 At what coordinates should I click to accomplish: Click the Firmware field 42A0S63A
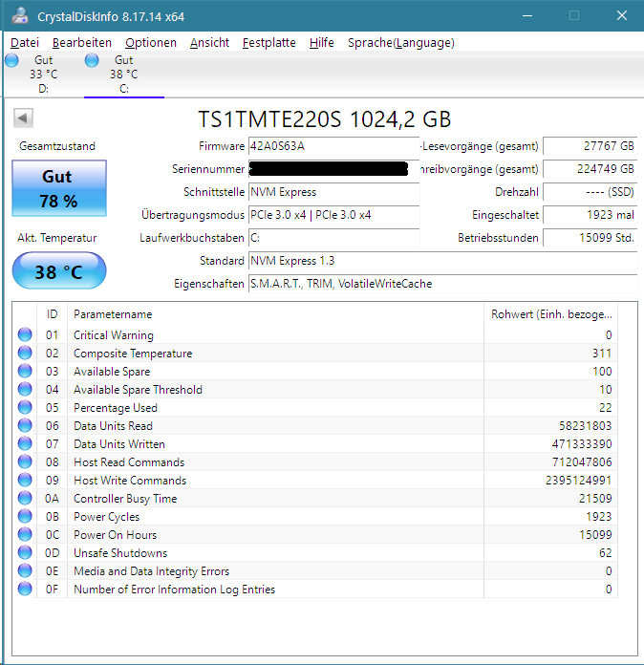(x=333, y=146)
